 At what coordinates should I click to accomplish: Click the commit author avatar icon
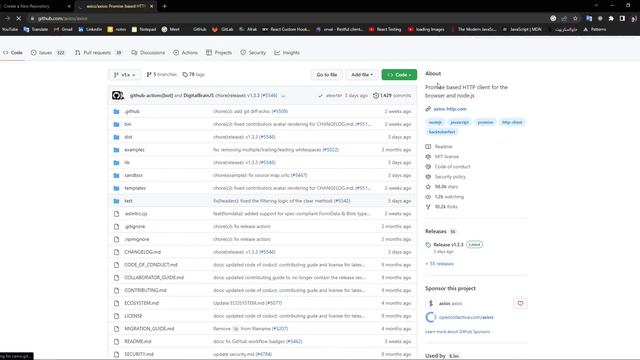tap(118, 96)
